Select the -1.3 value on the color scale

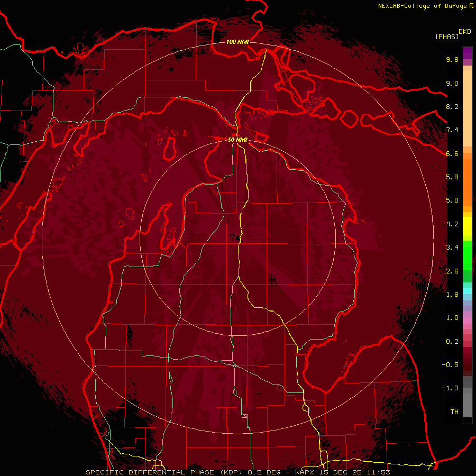click(450, 388)
